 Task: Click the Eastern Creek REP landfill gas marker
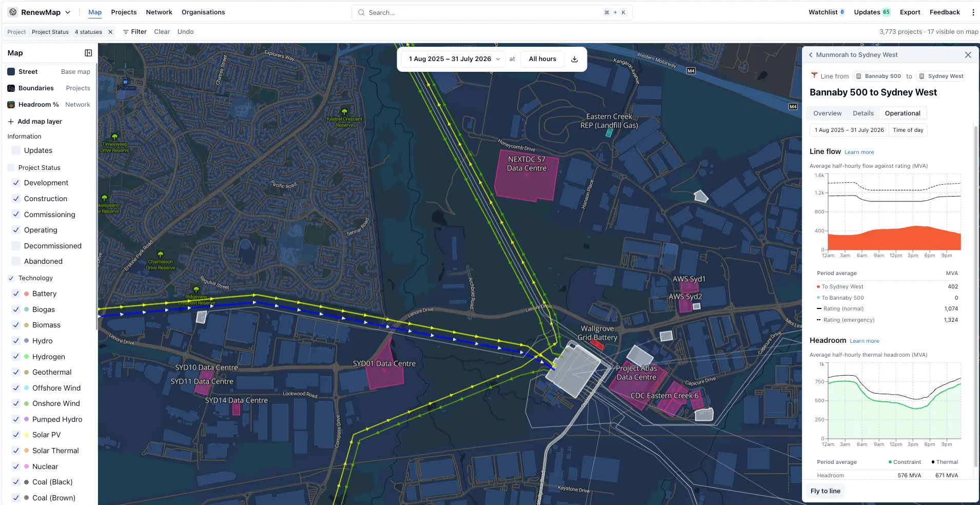[609, 132]
